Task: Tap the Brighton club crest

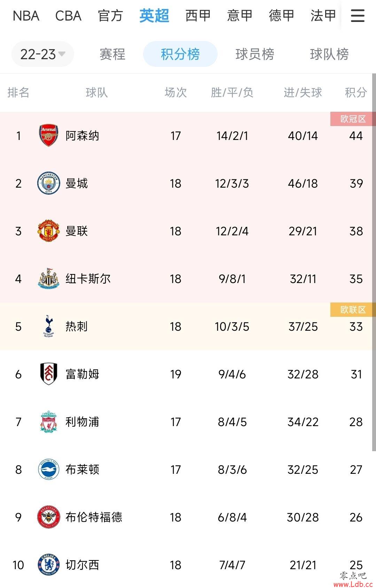Action: coord(48,469)
